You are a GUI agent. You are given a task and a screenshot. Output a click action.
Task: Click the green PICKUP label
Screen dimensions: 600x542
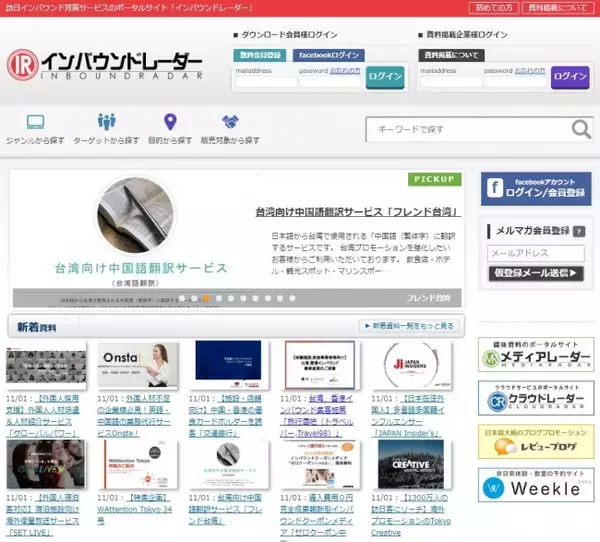tap(434, 179)
